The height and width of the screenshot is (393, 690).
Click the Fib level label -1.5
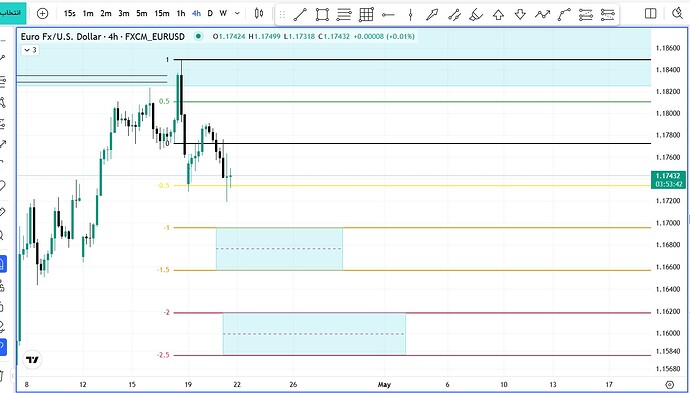click(x=163, y=270)
